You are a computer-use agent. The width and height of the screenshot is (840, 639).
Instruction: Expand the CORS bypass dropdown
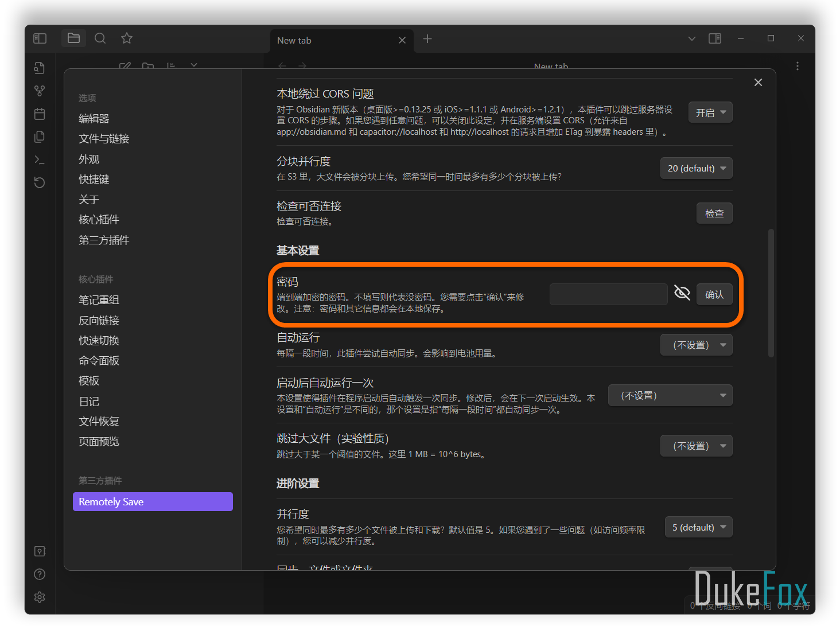point(710,112)
